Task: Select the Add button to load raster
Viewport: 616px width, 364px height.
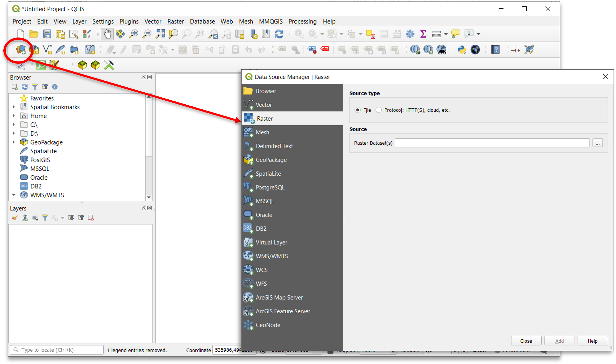Action: 559,340
